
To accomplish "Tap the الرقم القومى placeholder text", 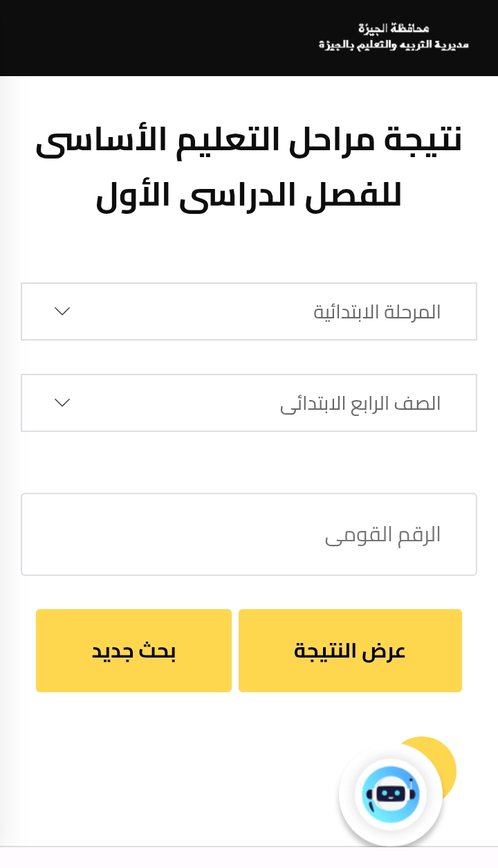I will (382, 535).
